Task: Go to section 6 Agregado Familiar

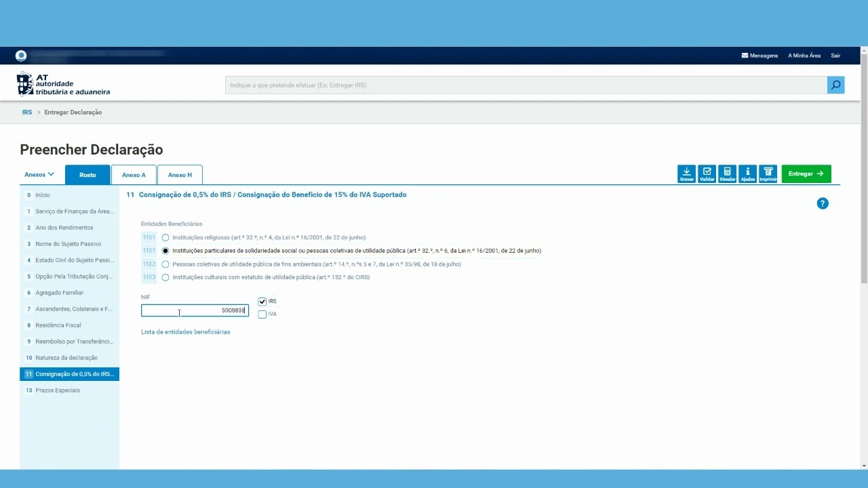Action: coord(69,293)
